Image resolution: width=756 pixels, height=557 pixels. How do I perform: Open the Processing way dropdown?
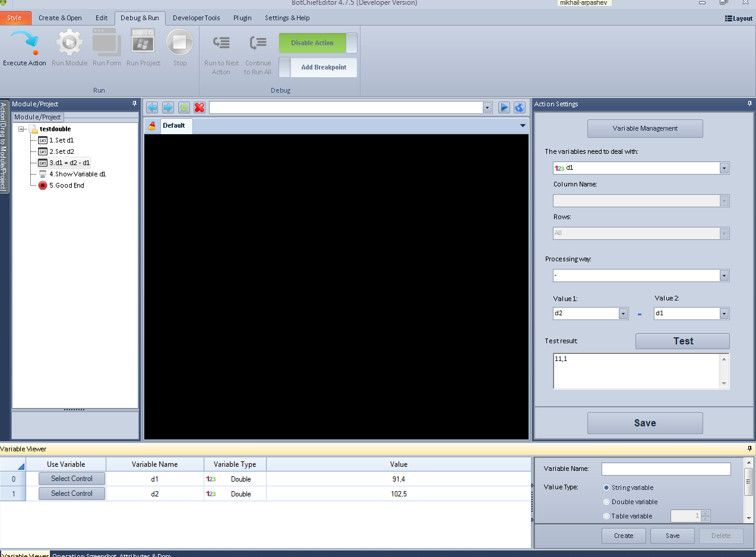point(724,276)
